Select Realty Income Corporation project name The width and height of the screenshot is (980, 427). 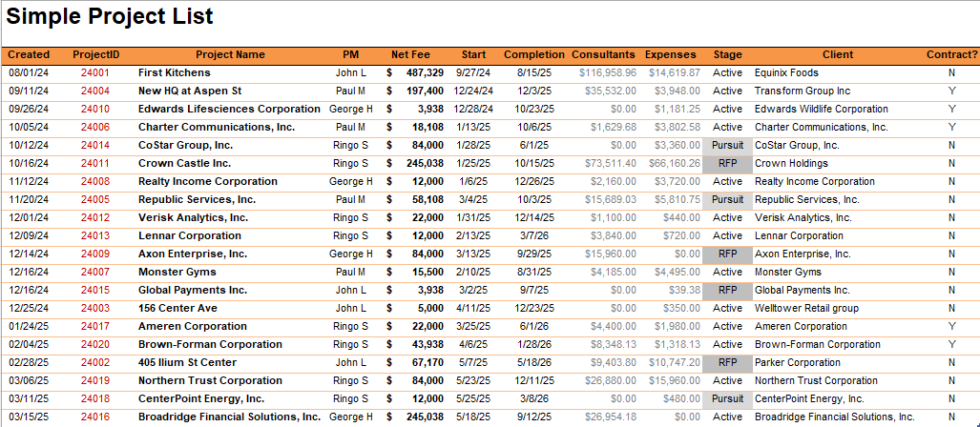(x=207, y=182)
